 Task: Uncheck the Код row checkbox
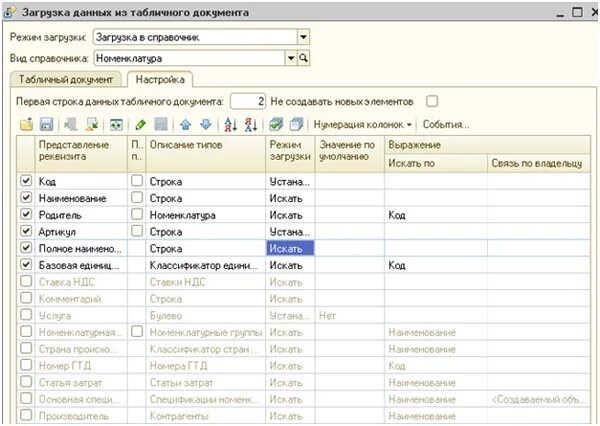pos(26,181)
